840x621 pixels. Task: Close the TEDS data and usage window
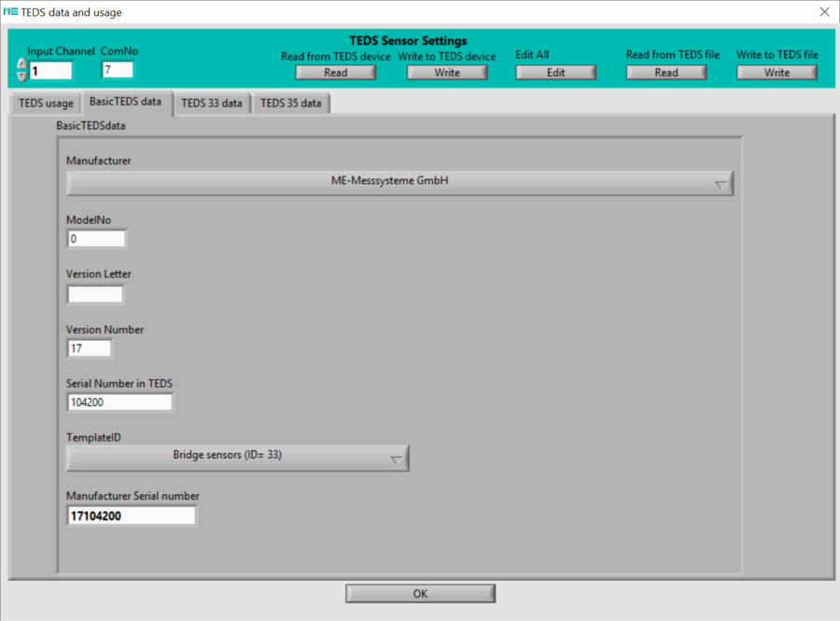pyautogui.click(x=823, y=12)
